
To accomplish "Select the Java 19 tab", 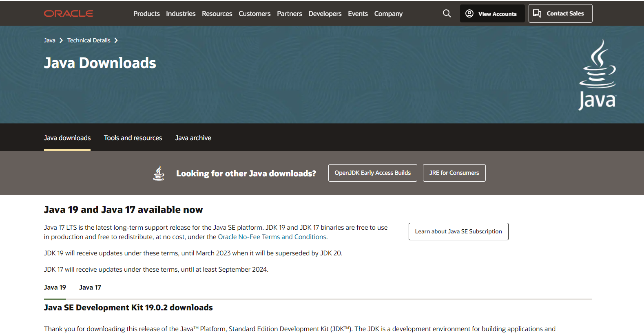I will tap(55, 288).
